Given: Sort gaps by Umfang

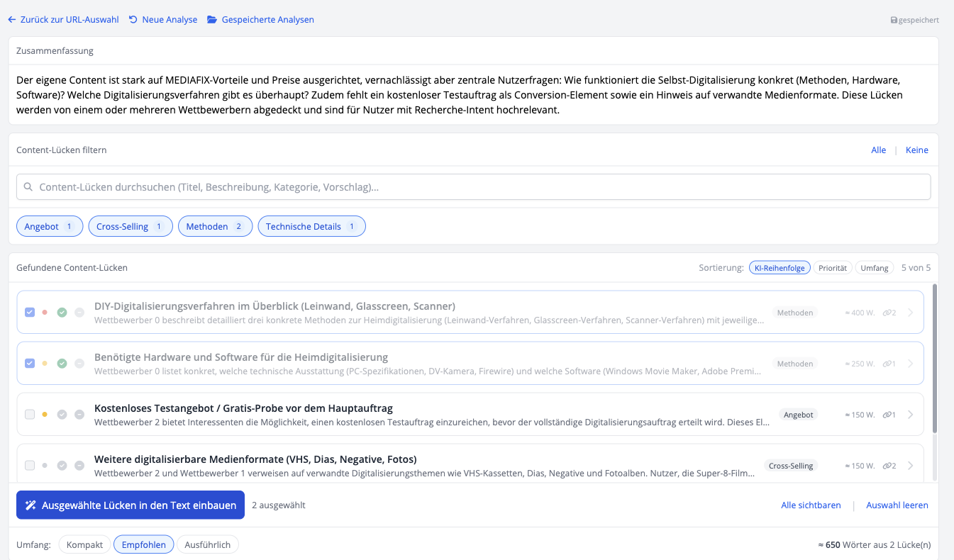Looking at the screenshot, I should 875,268.
